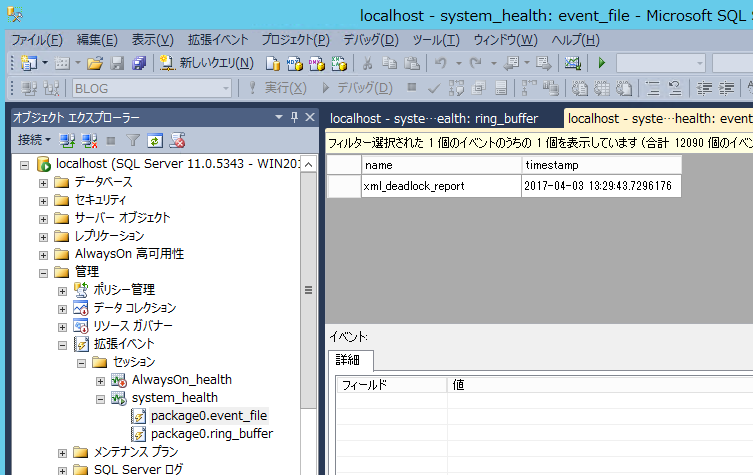The image size is (753, 475).
Task: Select the xml_deadlock_report event row
Action: point(504,186)
